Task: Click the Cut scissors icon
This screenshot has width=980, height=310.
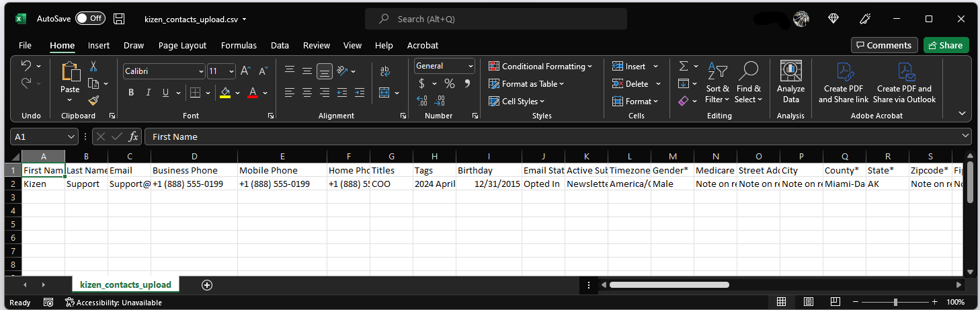Action: click(x=93, y=66)
